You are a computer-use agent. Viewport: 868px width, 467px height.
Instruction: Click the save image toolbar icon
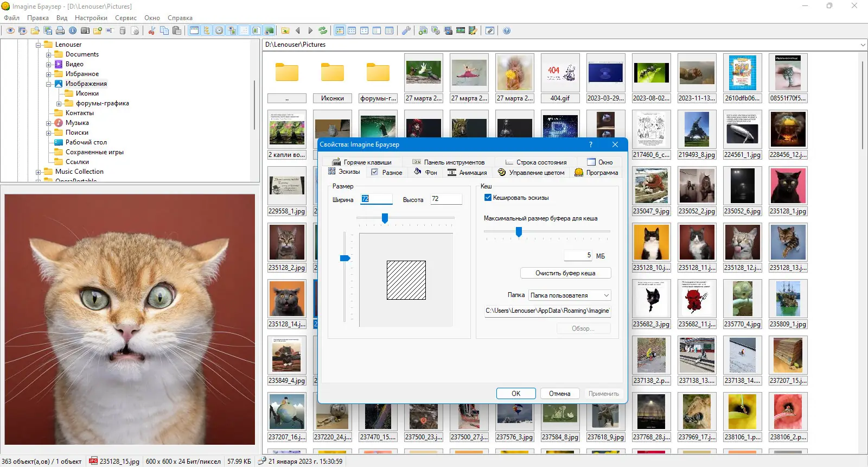coord(48,31)
